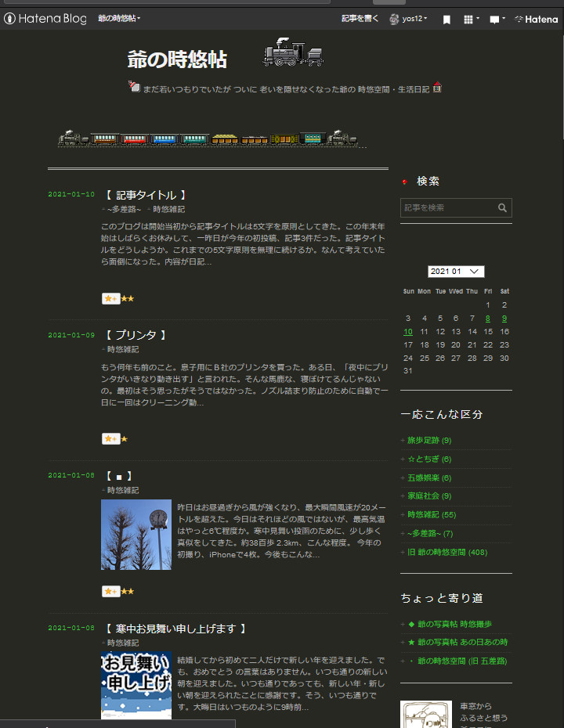Open link 爺の時悠空間 (旧 五差路)
This screenshot has width=564, height=728.
click(457, 661)
